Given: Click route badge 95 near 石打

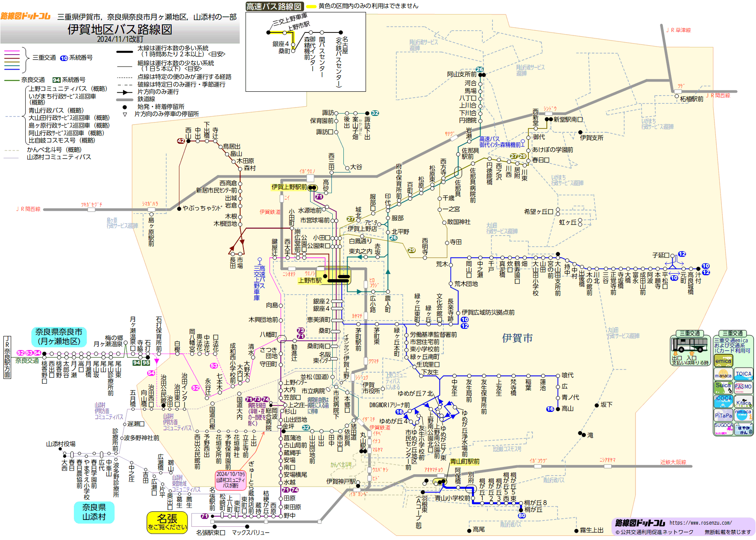Looking at the screenshot, I should point(146,363).
